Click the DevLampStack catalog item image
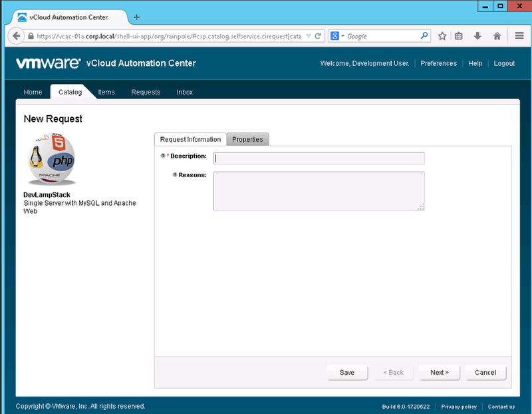Screen dimensions: 532x414 pos(52,159)
